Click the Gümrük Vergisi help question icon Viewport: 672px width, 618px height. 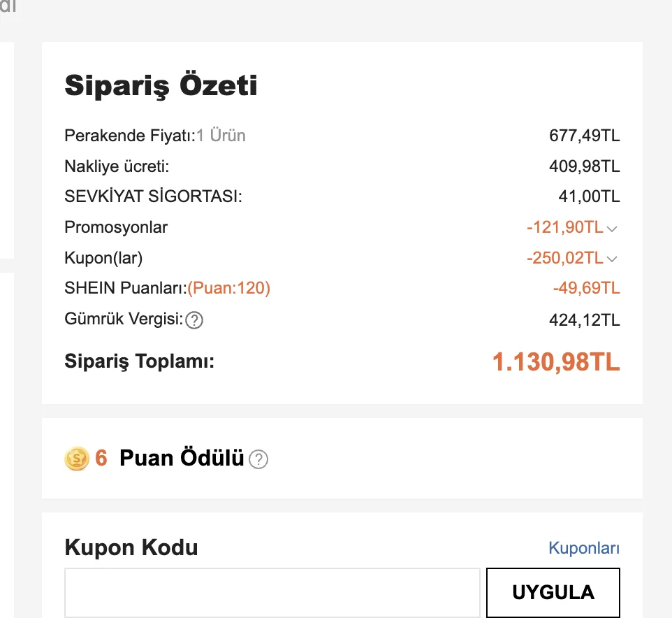[195, 321]
